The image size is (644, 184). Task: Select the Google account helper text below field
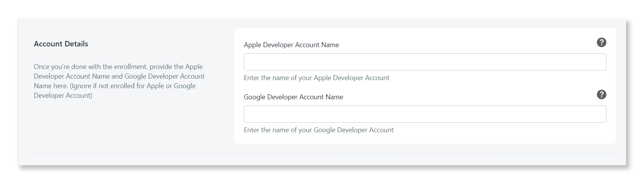point(319,130)
